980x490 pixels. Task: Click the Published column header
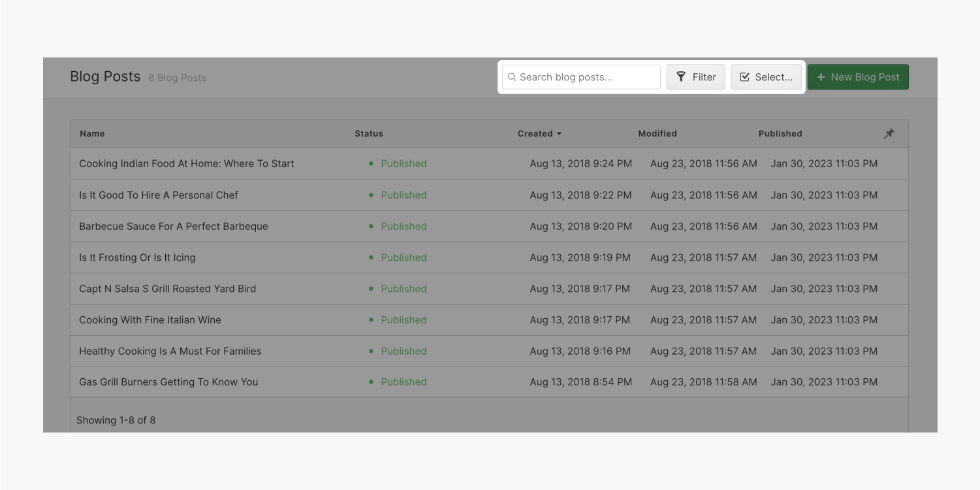pos(780,133)
